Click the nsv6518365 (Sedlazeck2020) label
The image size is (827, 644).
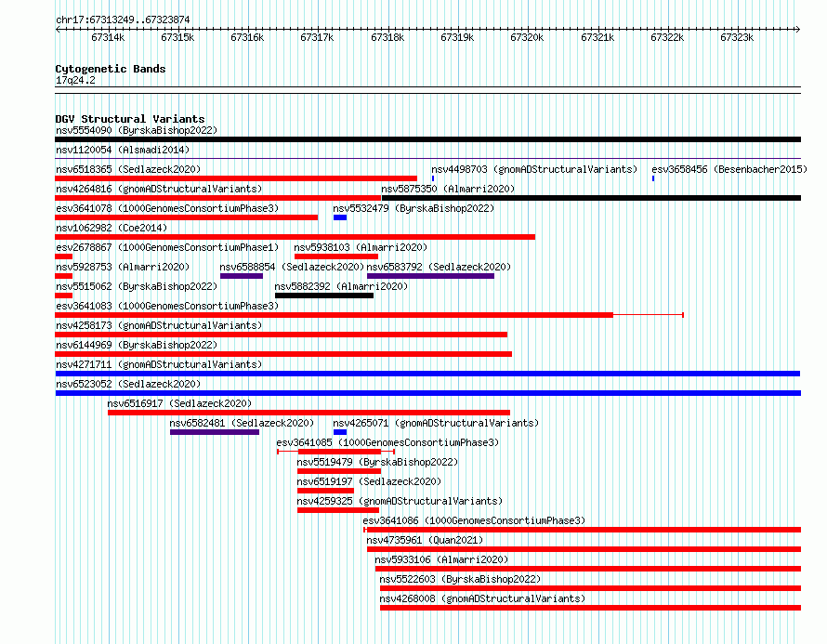coord(128,169)
